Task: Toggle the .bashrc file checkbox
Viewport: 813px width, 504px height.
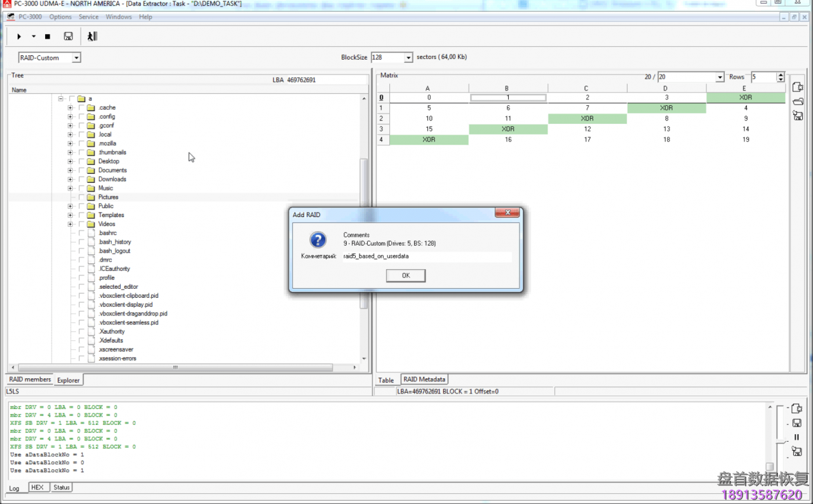Action: (81, 233)
